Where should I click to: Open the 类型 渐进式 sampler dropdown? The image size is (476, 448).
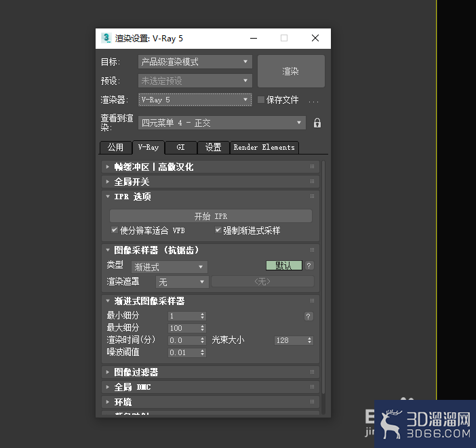(170, 267)
